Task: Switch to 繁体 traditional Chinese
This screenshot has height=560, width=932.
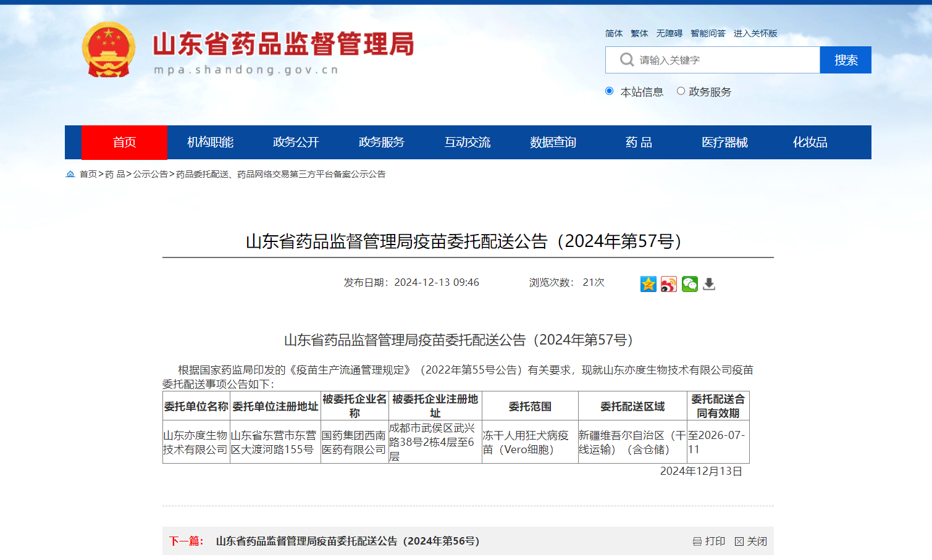Action: tap(639, 33)
